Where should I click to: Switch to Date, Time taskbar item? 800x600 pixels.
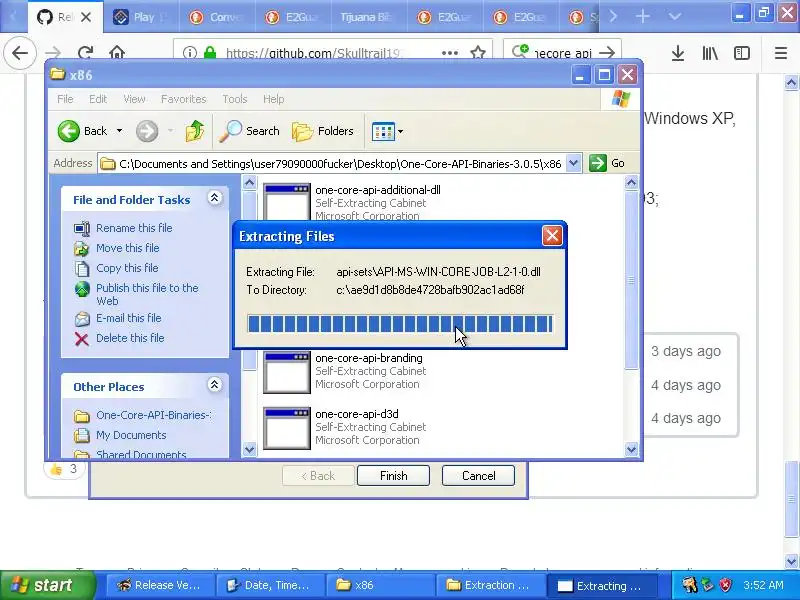click(x=268, y=585)
